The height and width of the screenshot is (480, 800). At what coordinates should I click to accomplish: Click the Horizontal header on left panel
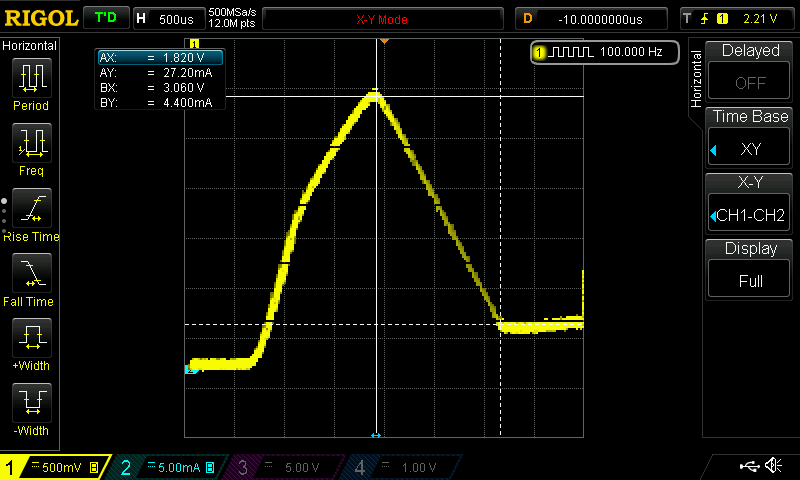pos(30,46)
